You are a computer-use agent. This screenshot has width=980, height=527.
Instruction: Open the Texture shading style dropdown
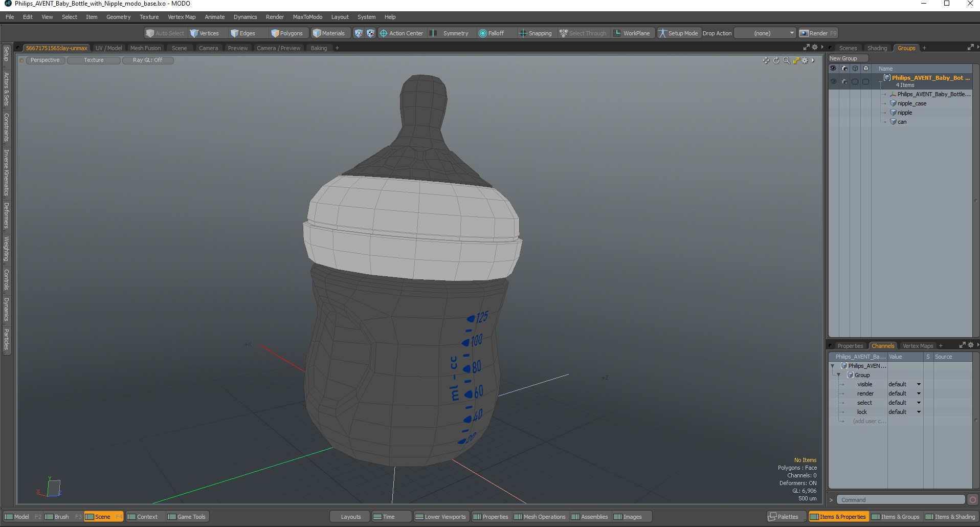(x=94, y=60)
